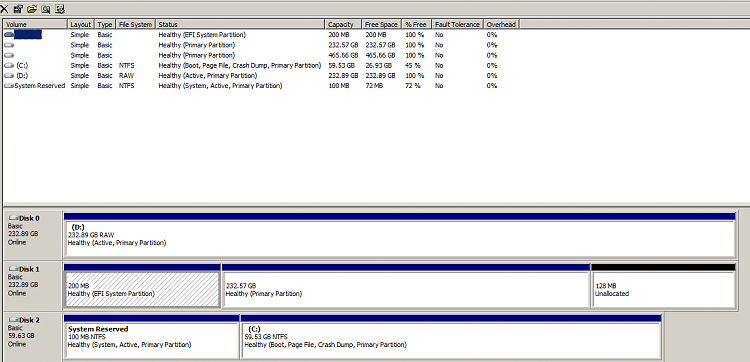Screen dimensions: 750x362
Task: Sort by the Capacity column header
Action: tap(343, 24)
